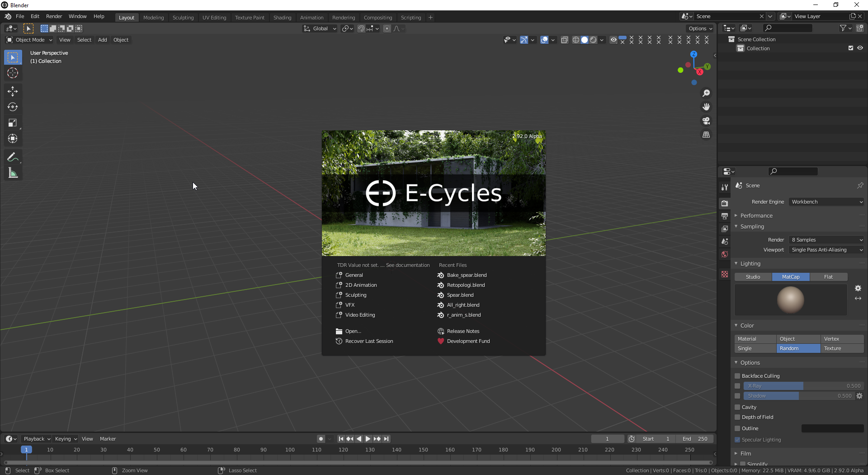Click the End frame 250 field
Screen dimensions: 868x475
(695, 439)
